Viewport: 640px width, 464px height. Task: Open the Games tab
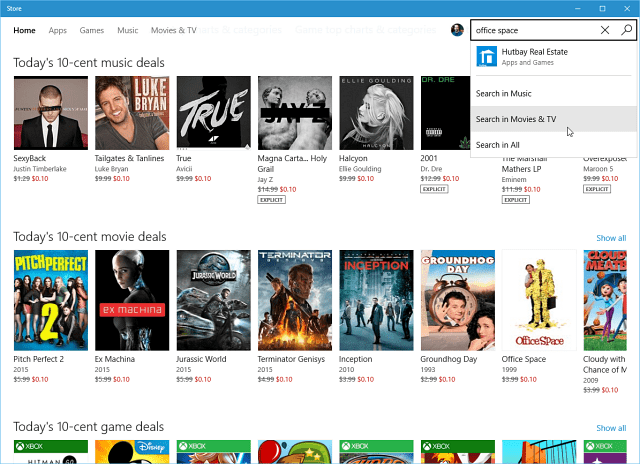click(92, 30)
